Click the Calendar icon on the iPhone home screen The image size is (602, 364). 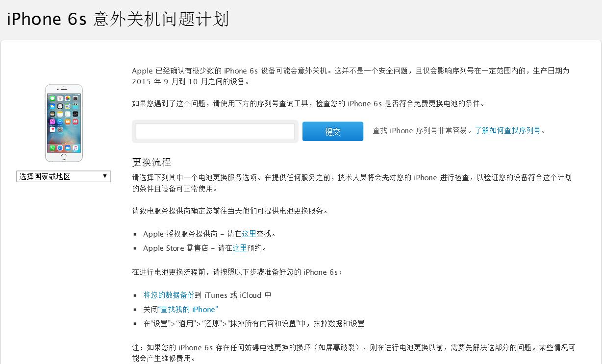tap(60, 98)
